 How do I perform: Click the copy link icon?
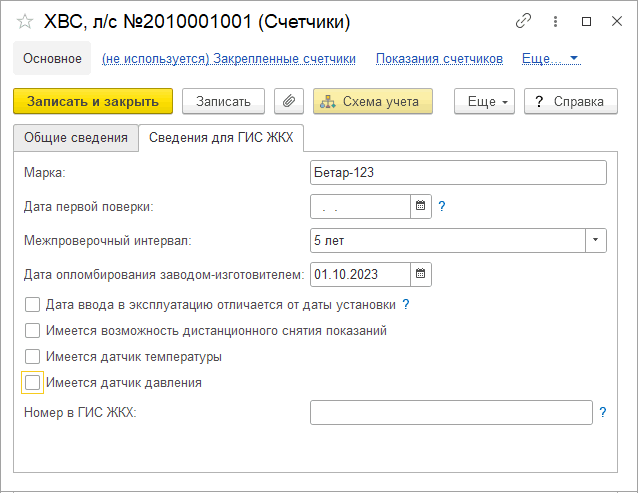coord(523,21)
